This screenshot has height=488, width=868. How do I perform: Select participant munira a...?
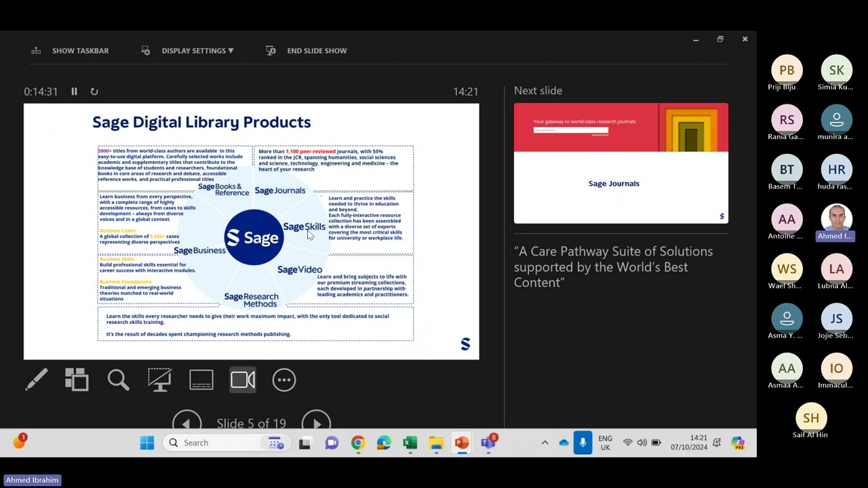[x=836, y=123]
